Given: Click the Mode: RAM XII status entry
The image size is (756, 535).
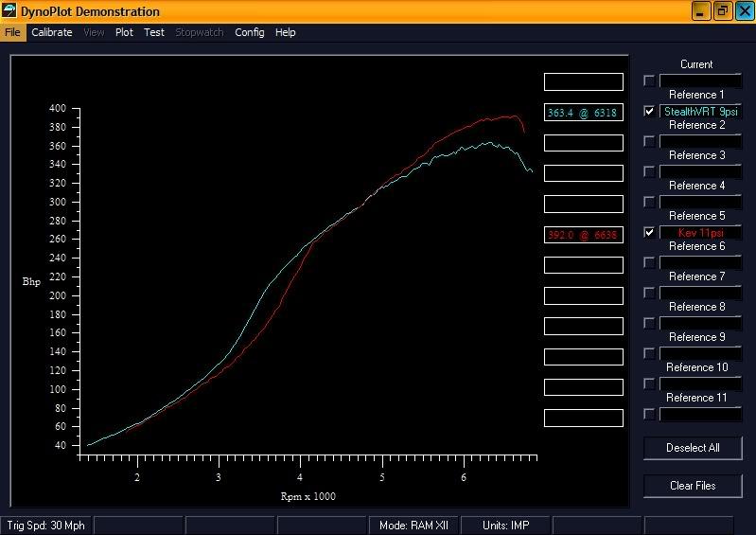Looking at the screenshot, I should [x=413, y=526].
